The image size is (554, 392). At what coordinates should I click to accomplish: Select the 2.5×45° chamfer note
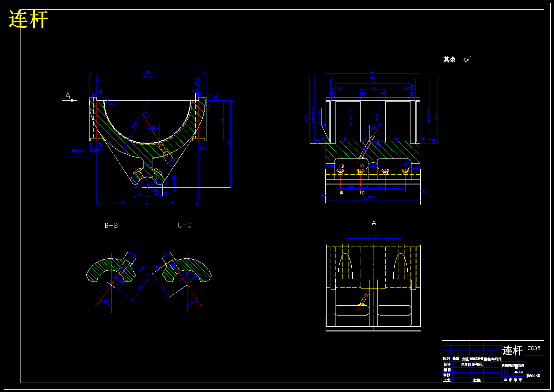(x=319, y=117)
